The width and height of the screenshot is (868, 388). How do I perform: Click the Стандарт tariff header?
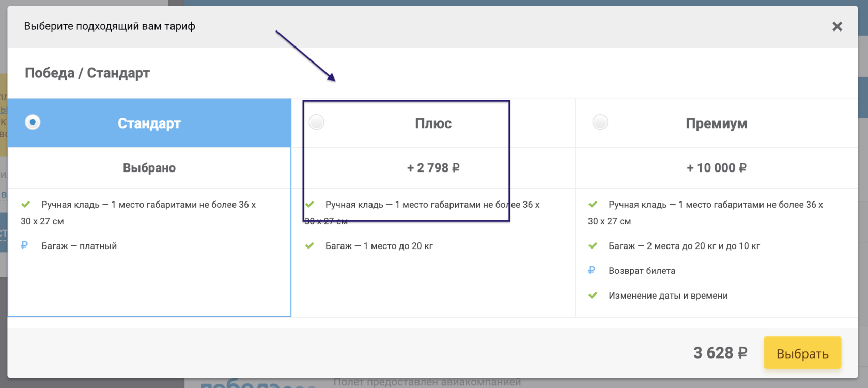tap(149, 123)
